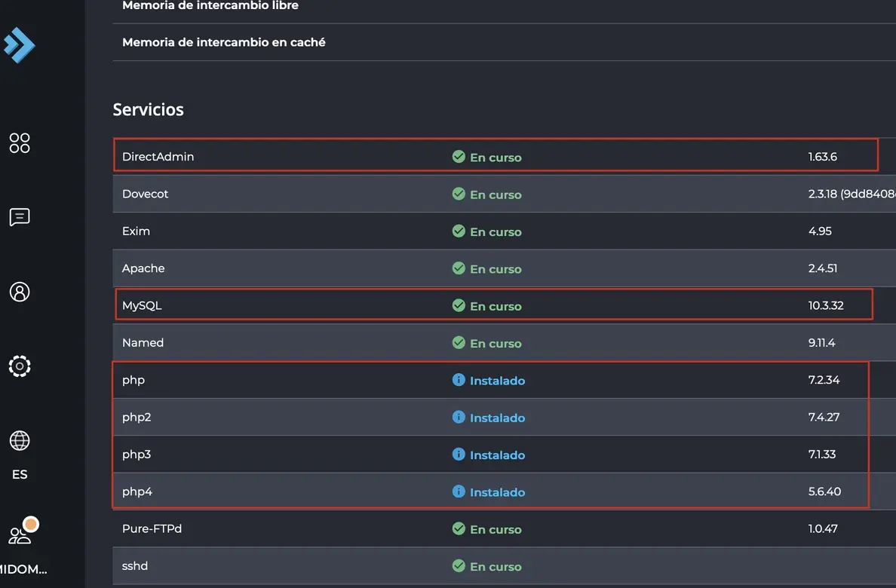Screen dimensions: 896x588
Task: Click the php3 version 7.1.33
Action: coord(822,454)
